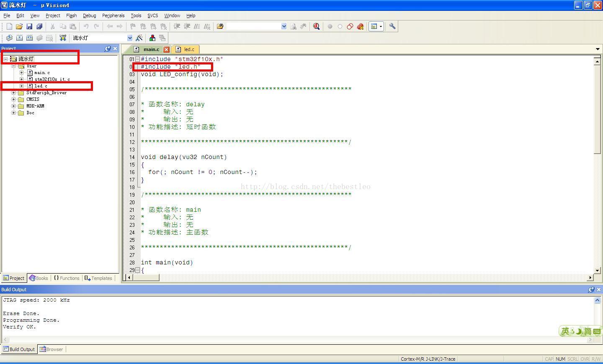Open the Configuration wrench icon
Screen dimensions: 603x364
392,26
